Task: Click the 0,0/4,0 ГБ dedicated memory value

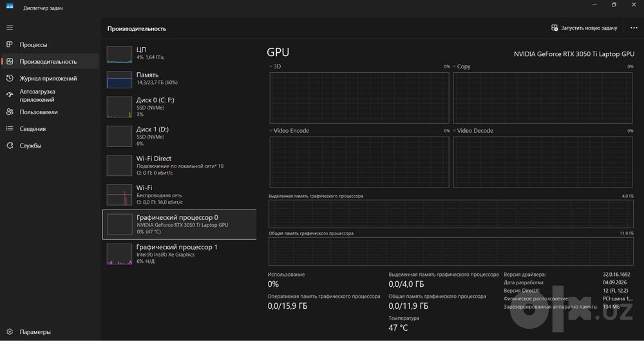Action: 406,284
